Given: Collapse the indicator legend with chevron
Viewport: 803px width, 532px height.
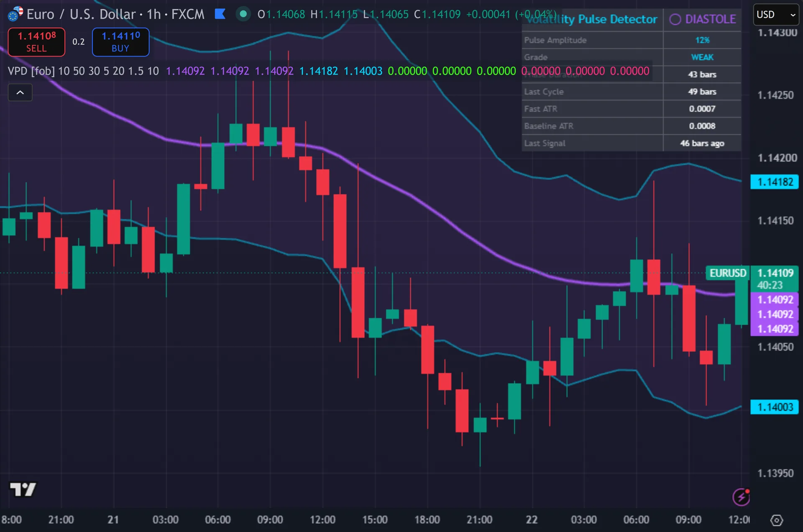Looking at the screenshot, I should (20, 92).
